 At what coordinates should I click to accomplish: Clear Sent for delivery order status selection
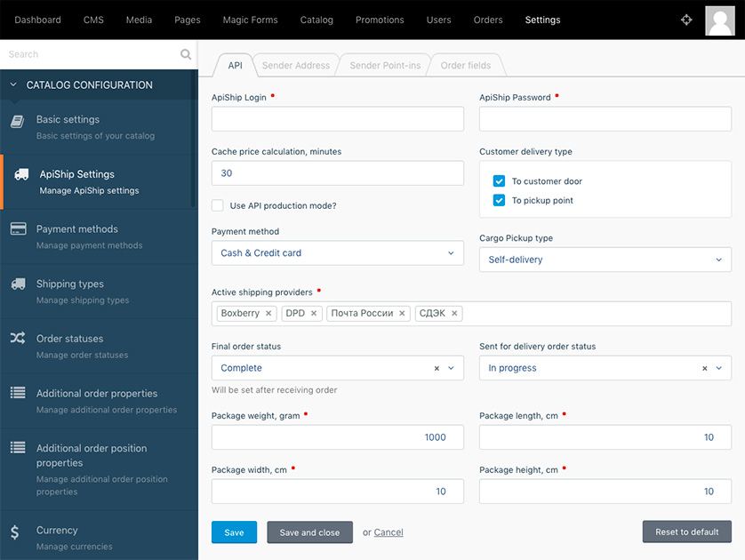pyautogui.click(x=705, y=368)
